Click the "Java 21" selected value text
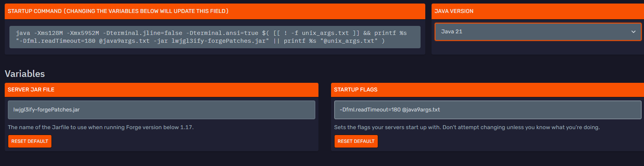 click(x=452, y=32)
